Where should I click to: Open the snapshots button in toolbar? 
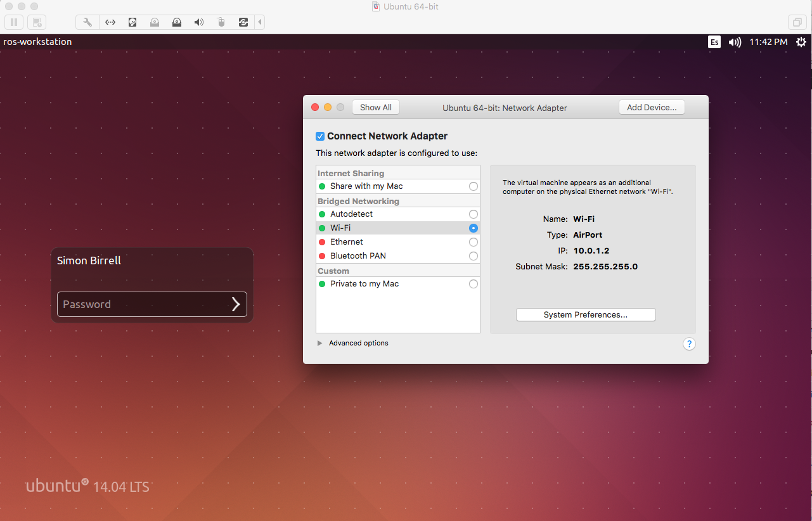(x=37, y=22)
